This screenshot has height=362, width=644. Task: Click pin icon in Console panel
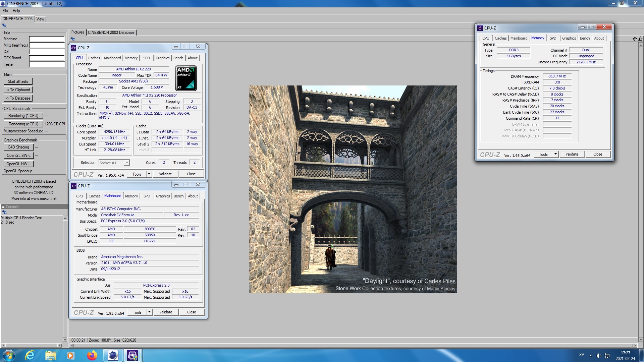click(4, 212)
